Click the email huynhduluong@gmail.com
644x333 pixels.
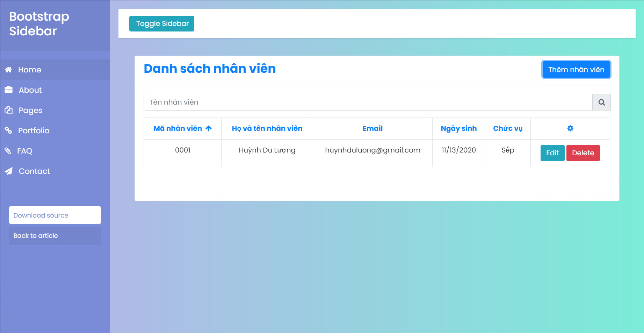pos(372,150)
